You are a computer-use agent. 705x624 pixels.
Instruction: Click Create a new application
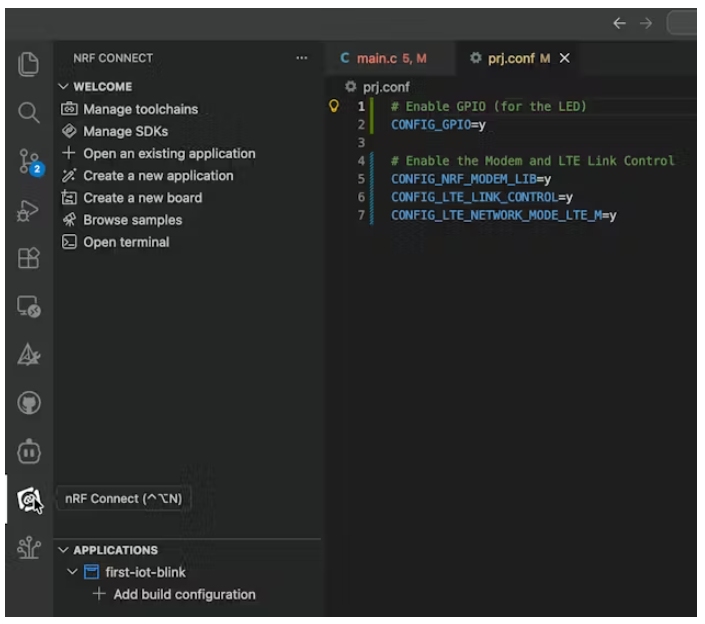coord(158,175)
